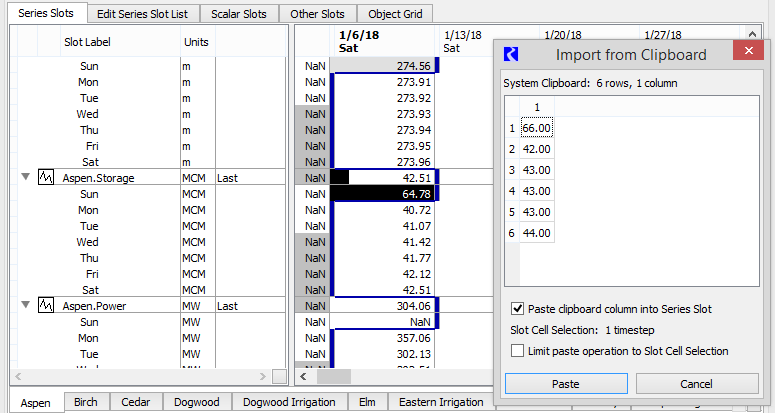775x413 pixels.
Task: Enable Limit paste operation to Slot Cell Selection
Action: 517,351
